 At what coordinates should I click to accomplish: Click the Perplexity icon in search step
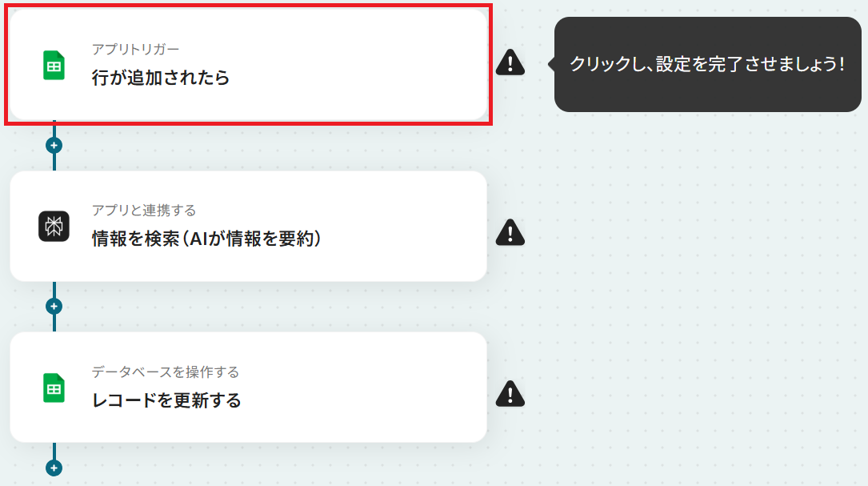point(54,226)
